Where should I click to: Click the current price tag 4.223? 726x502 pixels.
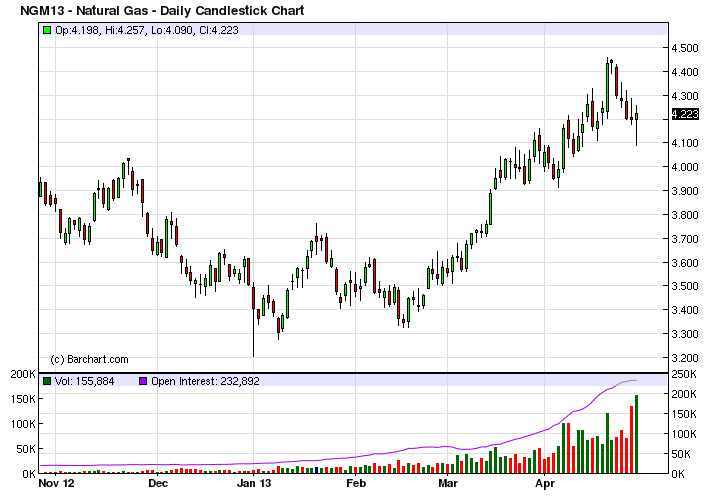coord(685,114)
